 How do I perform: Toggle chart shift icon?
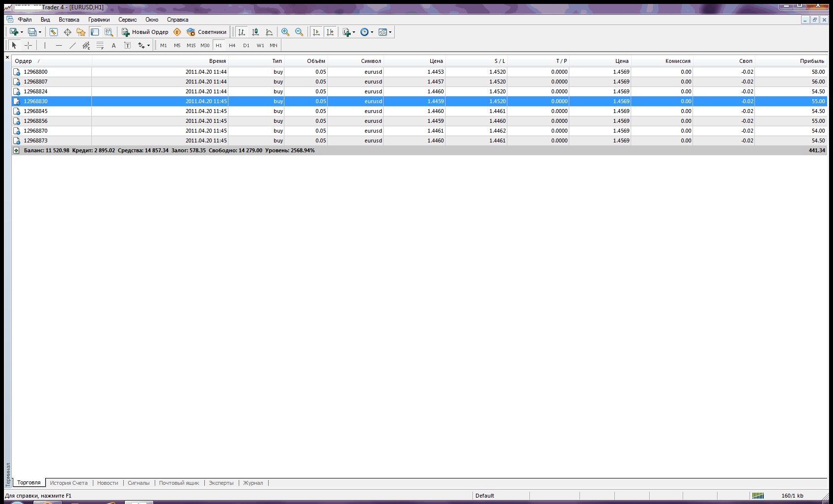point(330,32)
